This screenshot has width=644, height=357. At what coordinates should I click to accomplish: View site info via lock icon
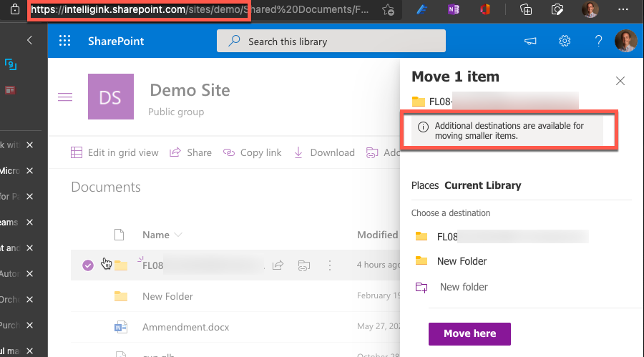15,9
